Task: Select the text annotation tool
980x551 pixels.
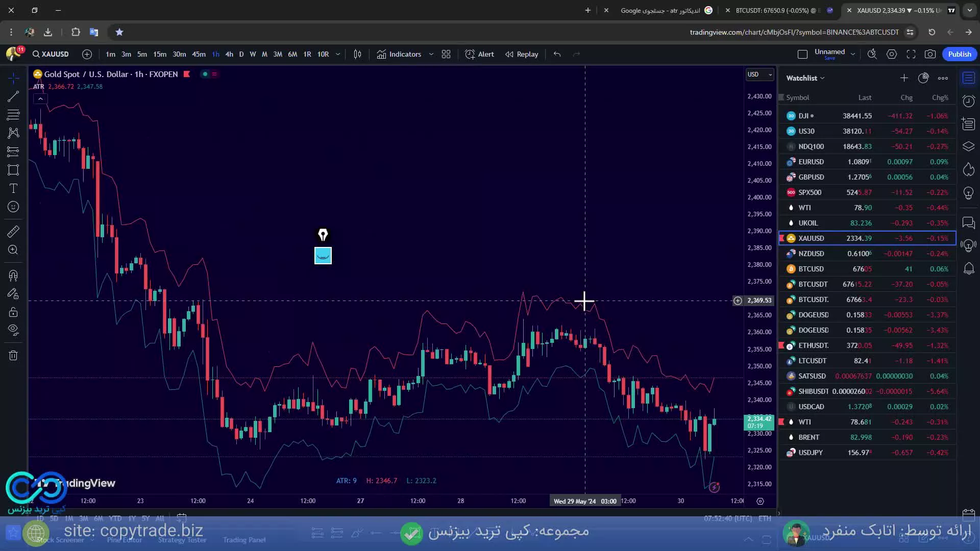Action: coord(13,188)
